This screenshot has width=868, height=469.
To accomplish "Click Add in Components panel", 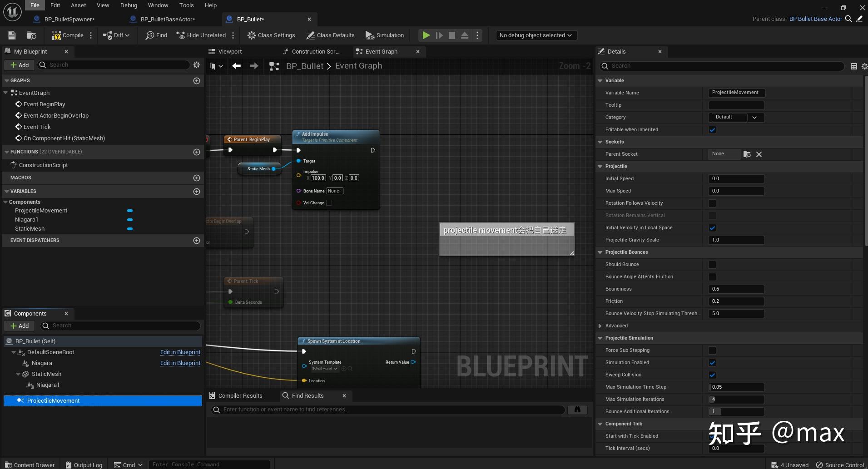I will pos(19,326).
